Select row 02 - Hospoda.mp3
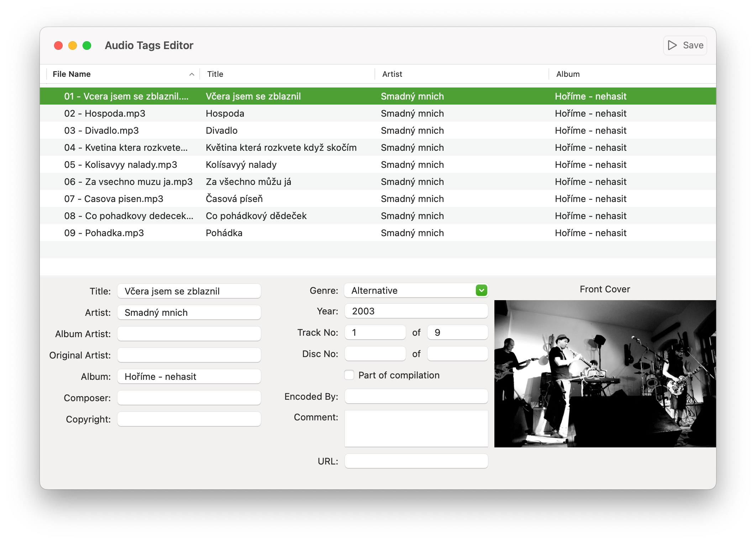This screenshot has height=542, width=756. [105, 113]
